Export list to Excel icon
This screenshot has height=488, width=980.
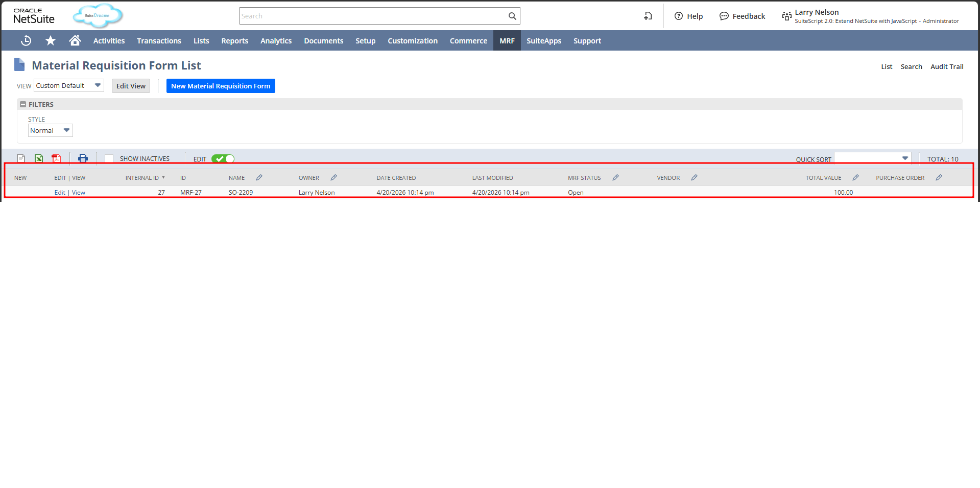pos(39,158)
